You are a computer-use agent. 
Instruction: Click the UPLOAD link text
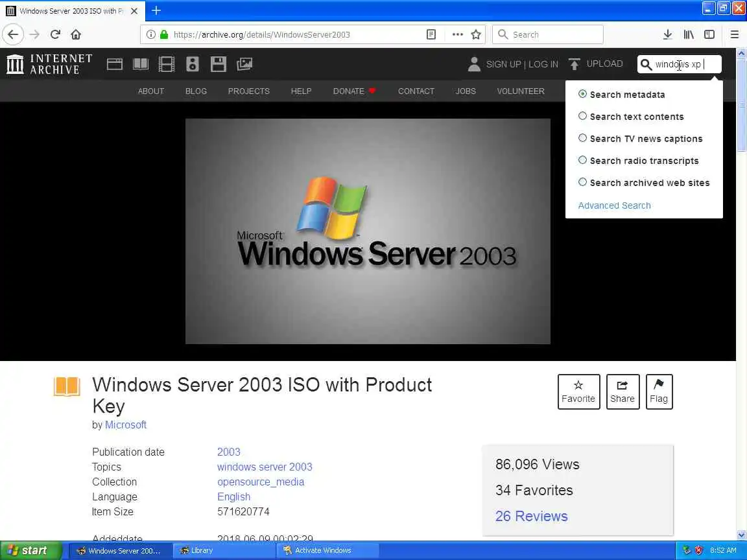(x=604, y=64)
